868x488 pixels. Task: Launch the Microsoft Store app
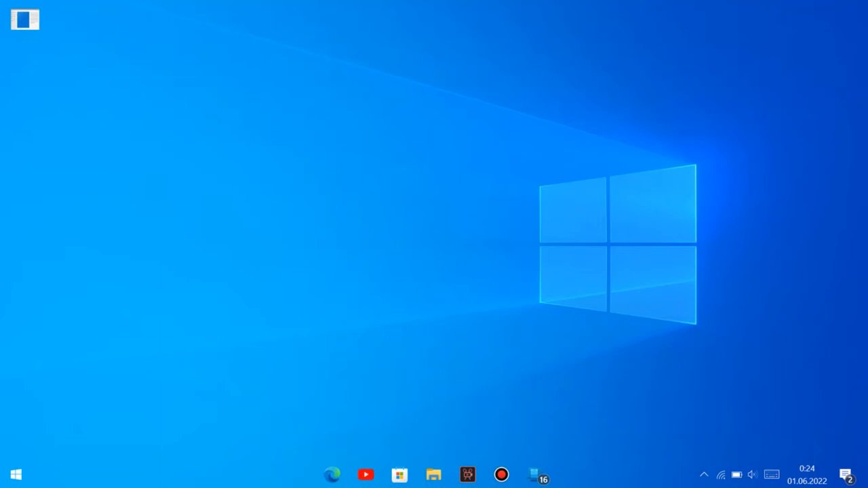399,474
